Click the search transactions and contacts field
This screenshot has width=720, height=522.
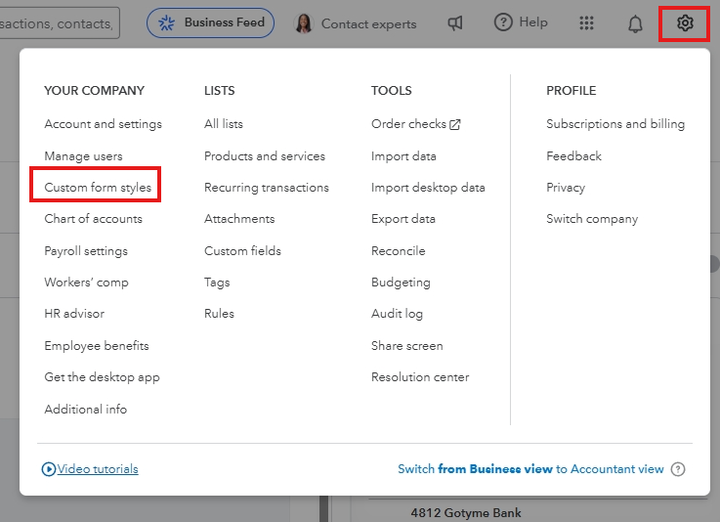(58, 23)
